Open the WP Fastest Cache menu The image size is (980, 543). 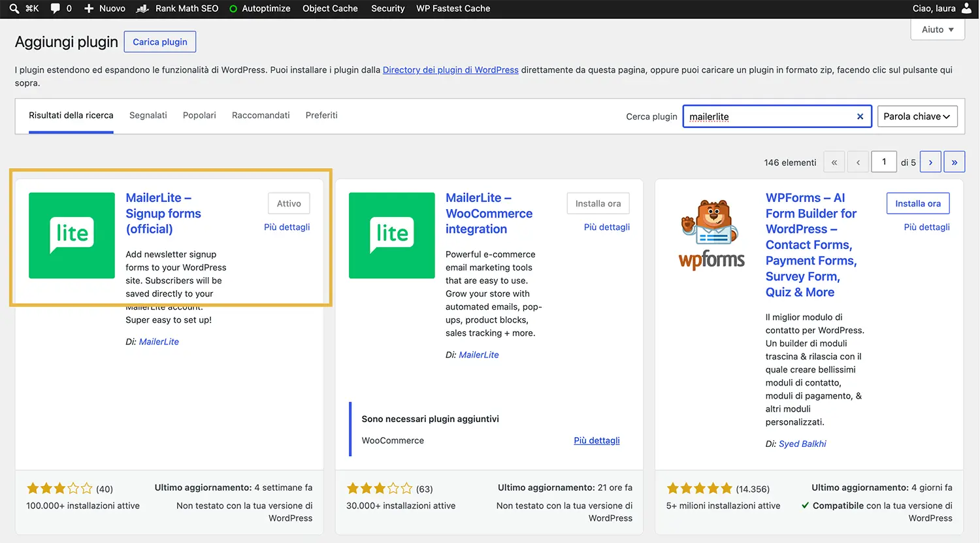453,8
